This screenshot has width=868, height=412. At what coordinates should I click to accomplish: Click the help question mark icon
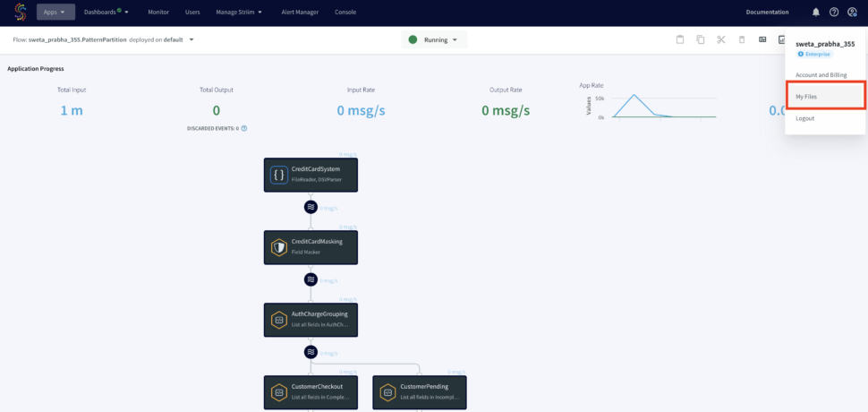[x=833, y=13]
